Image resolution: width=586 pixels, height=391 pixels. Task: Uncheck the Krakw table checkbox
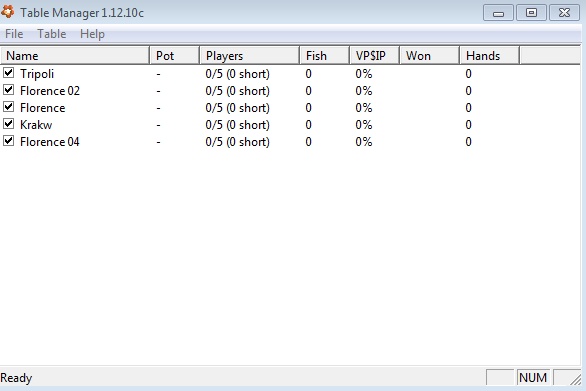point(9,124)
